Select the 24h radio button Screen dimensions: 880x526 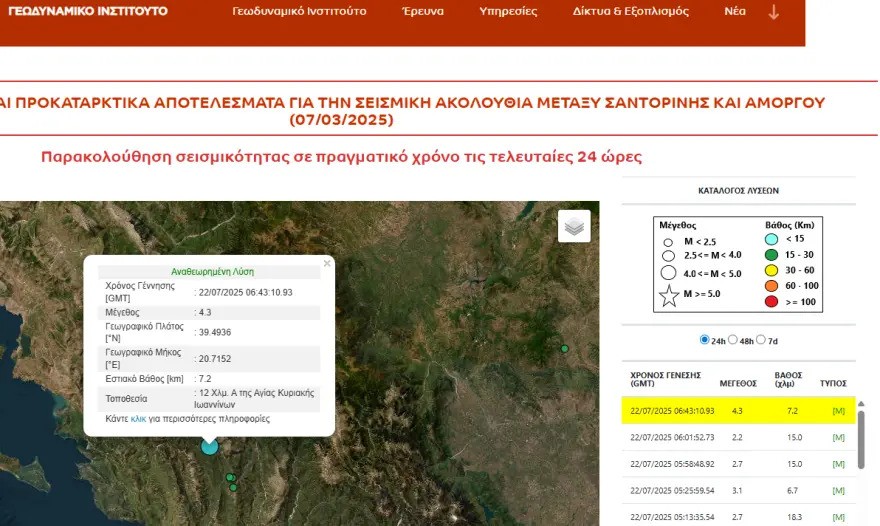point(704,340)
